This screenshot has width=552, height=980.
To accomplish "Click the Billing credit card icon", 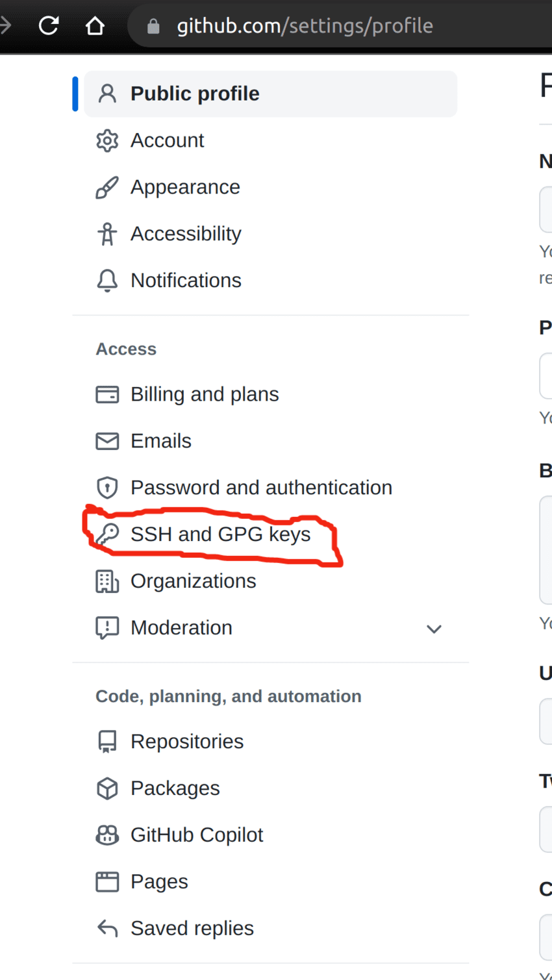I will (107, 394).
